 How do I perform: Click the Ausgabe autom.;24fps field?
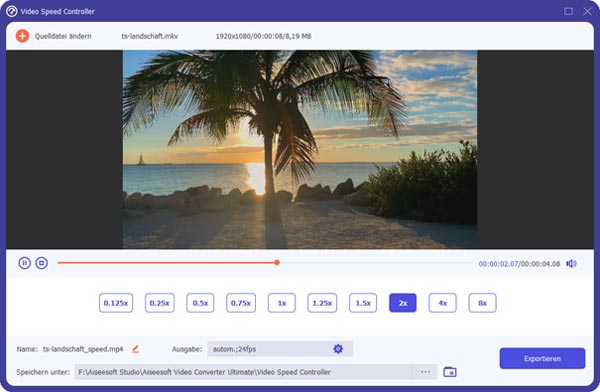tap(280, 349)
